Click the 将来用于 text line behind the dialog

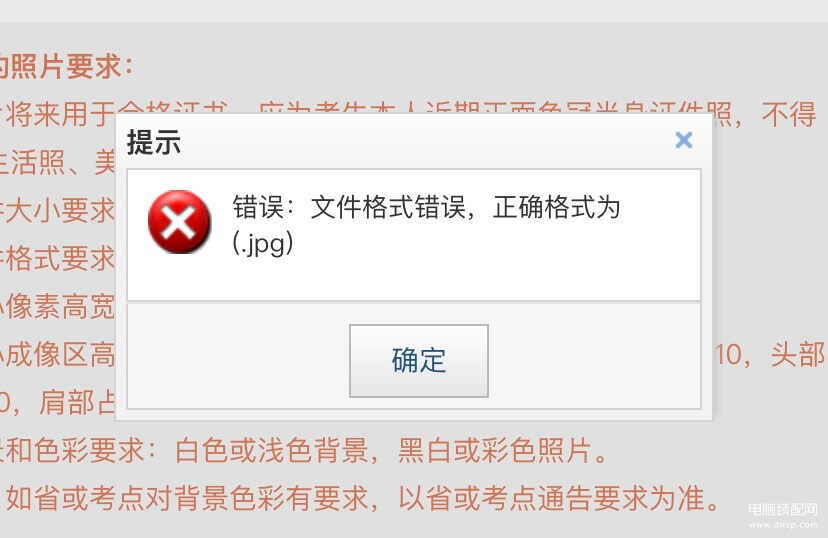58,113
